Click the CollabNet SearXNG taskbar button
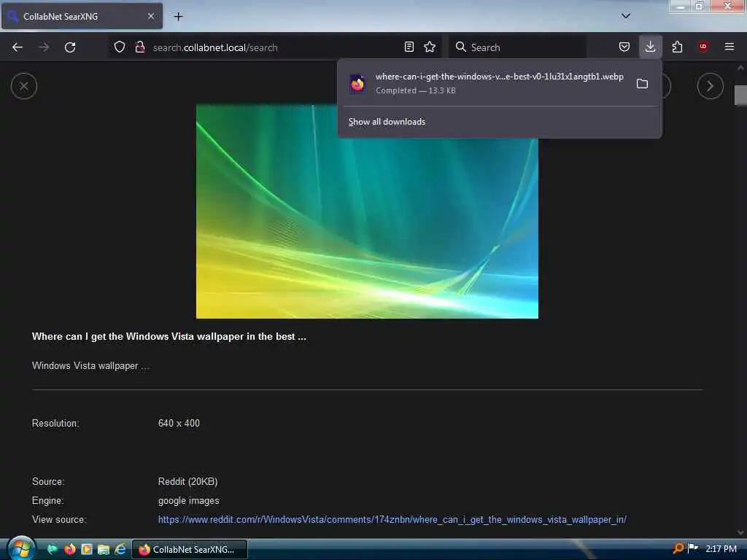Viewport: 747px width, 560px height. (x=189, y=550)
